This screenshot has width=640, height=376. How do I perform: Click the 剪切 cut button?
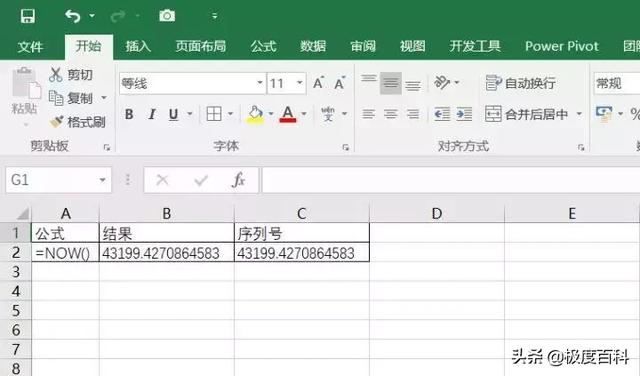71,75
